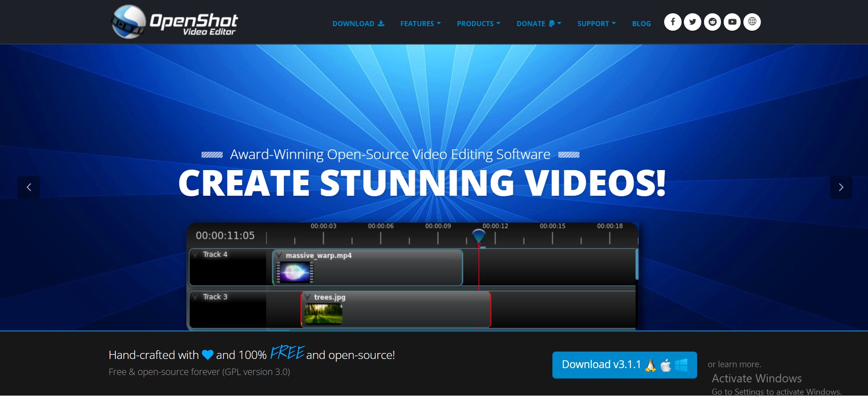Go to the Download page in navigation
The height and width of the screenshot is (397, 868).
(x=358, y=23)
